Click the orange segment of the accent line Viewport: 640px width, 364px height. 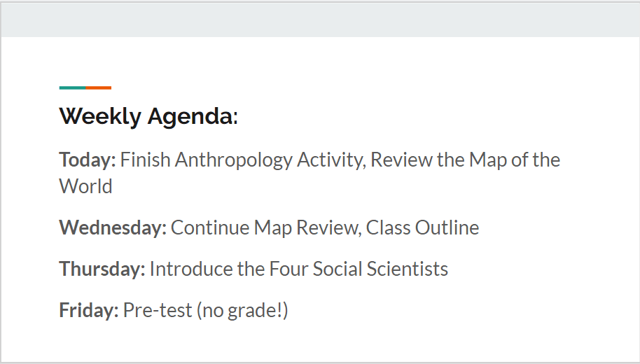tap(98, 87)
